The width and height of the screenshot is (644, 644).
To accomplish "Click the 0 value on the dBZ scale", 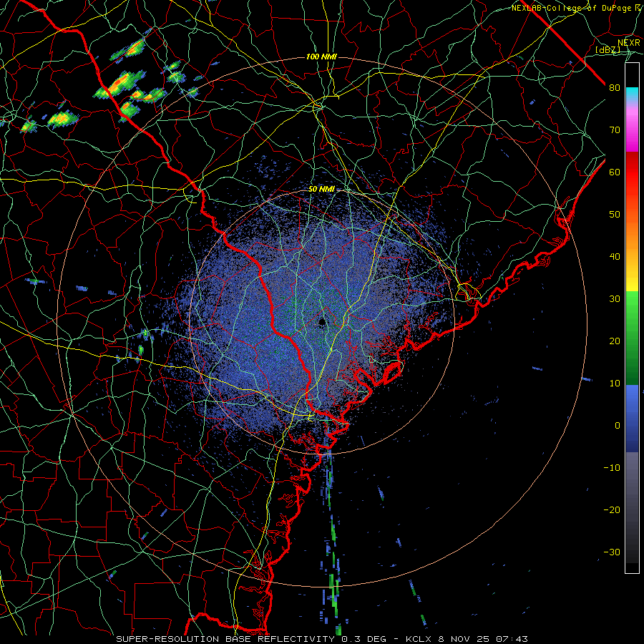I will coord(618,426).
